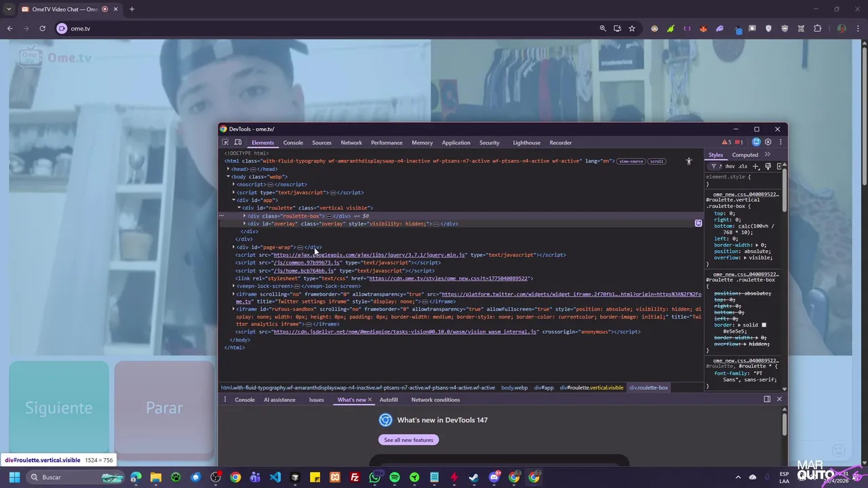Activate the inspect element picker icon

point(225,142)
